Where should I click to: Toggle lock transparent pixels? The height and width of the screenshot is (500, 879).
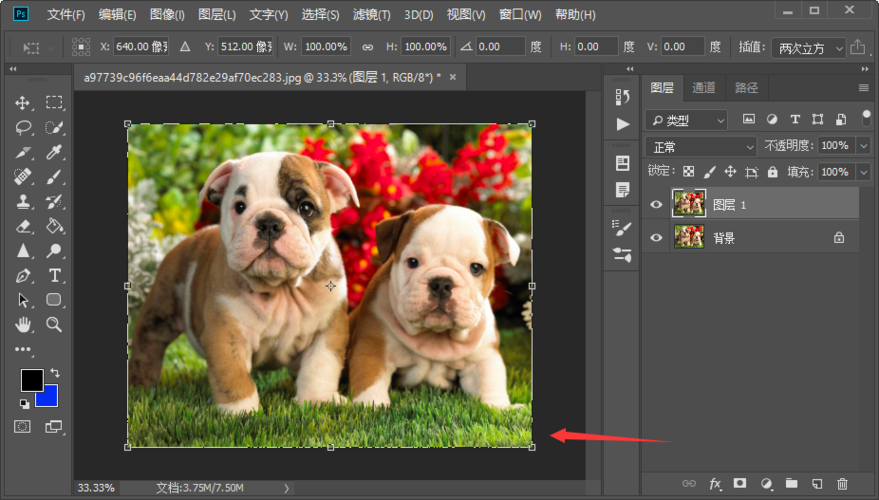point(688,172)
